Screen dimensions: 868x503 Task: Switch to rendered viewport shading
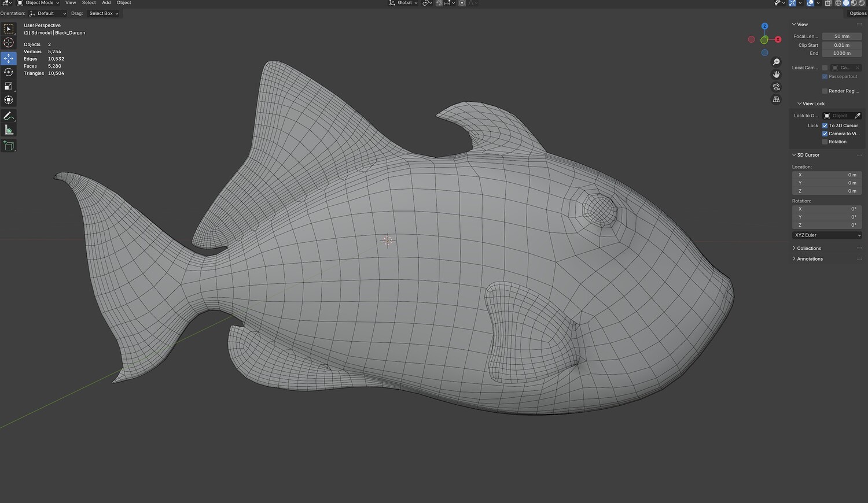862,3
